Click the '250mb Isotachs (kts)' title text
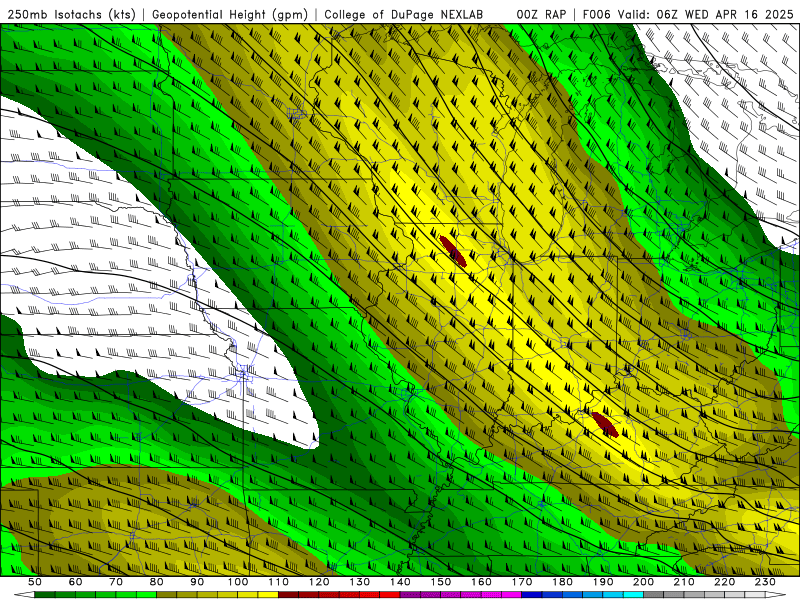Image resolution: width=800 pixels, height=600 pixels. [71, 15]
